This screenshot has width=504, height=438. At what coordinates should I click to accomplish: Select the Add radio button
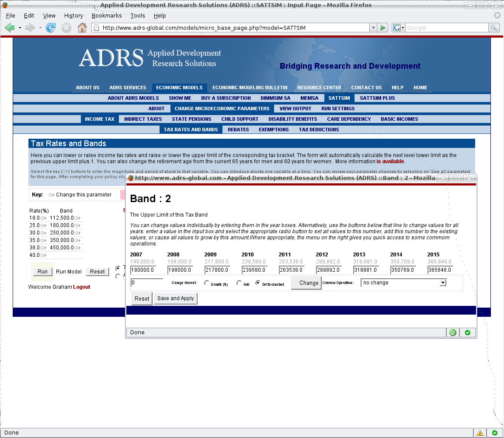pos(239,283)
